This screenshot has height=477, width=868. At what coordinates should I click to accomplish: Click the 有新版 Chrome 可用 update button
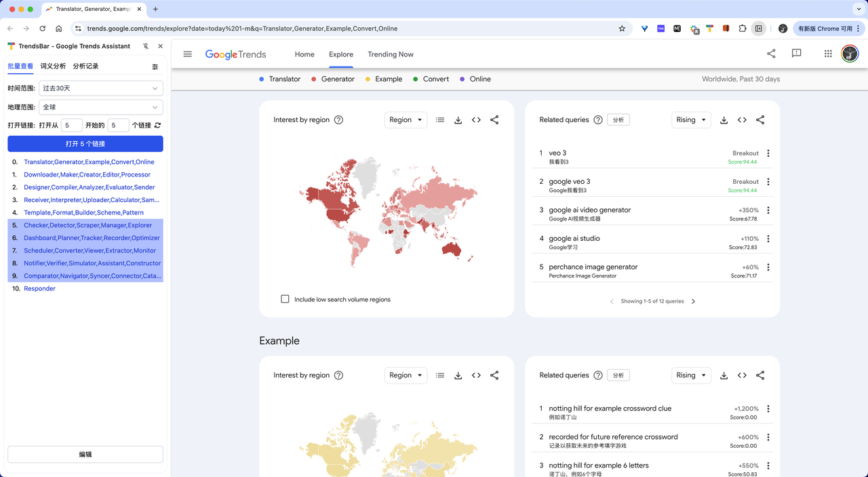828,28
